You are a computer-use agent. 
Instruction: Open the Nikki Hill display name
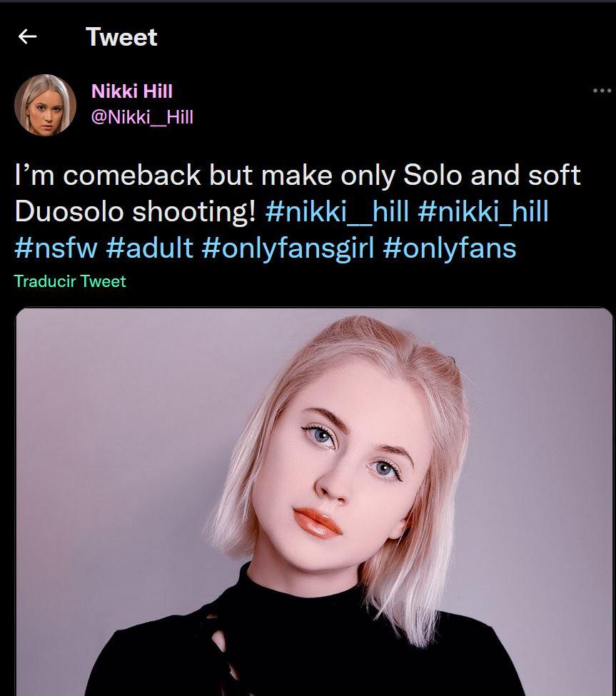(x=132, y=91)
